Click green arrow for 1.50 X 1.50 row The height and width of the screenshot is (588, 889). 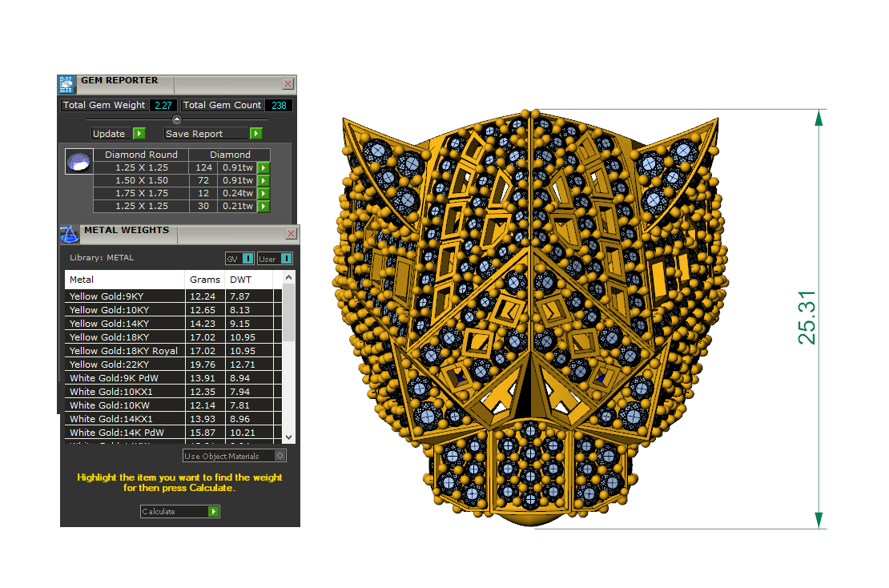[x=263, y=181]
